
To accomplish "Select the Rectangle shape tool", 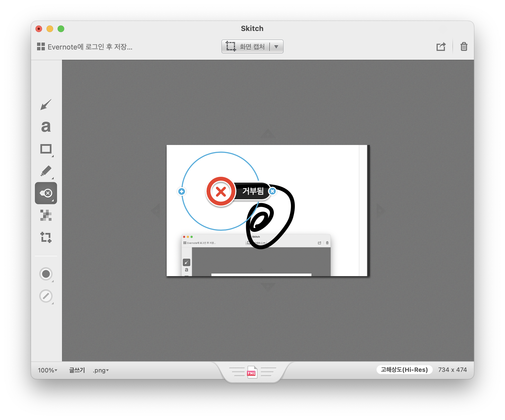I will pyautogui.click(x=46, y=149).
